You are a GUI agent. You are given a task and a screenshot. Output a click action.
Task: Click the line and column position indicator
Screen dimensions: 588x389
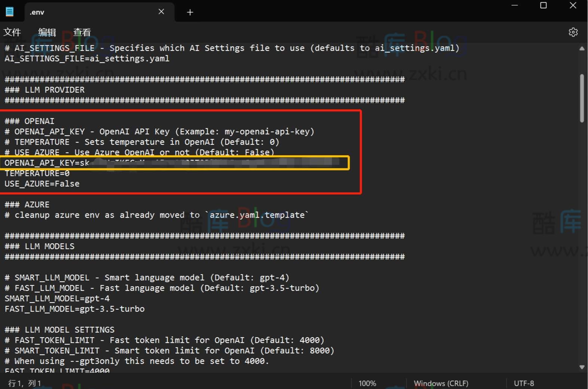pyautogui.click(x=25, y=383)
